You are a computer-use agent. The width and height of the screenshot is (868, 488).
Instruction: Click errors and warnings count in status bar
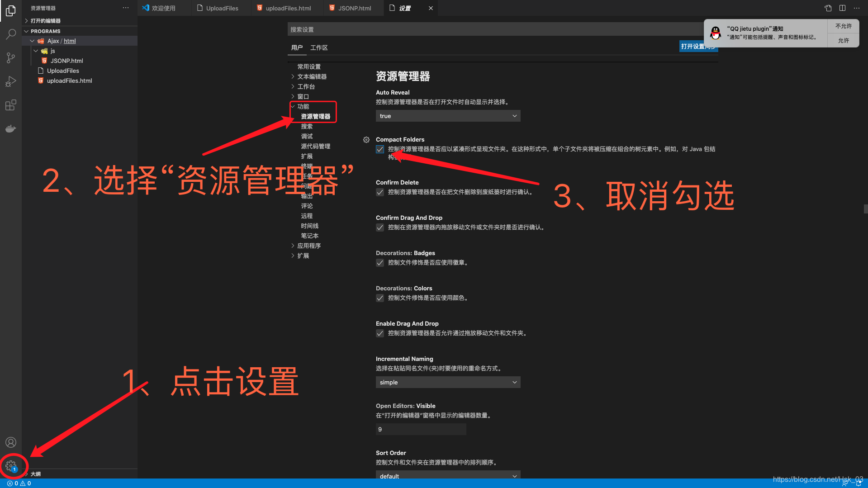(19, 483)
